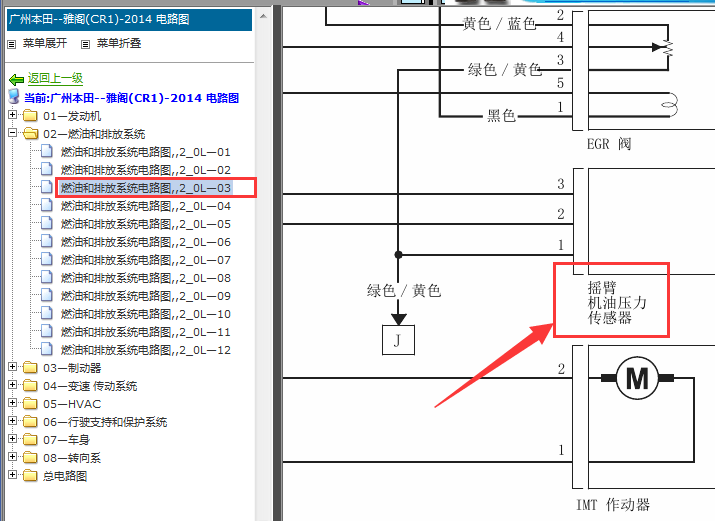The width and height of the screenshot is (715, 521).
Task: Click the page icon of 2_0L—09
Action: tap(47, 295)
